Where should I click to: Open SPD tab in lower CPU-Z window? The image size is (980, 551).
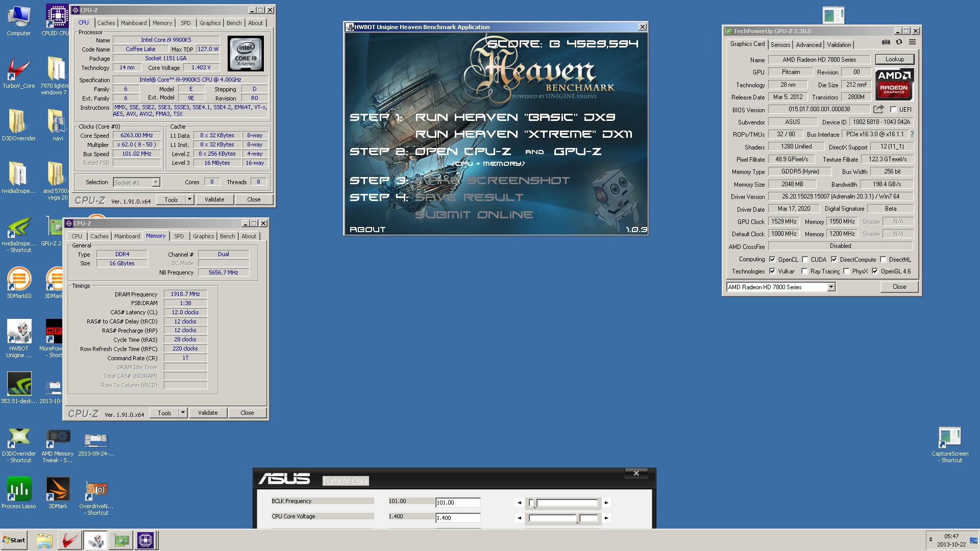coord(179,236)
